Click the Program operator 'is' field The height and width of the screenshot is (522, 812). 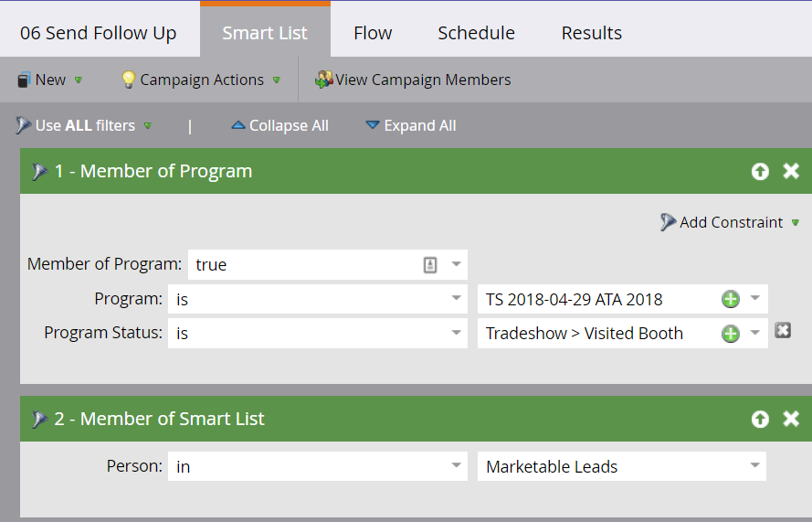[318, 299]
